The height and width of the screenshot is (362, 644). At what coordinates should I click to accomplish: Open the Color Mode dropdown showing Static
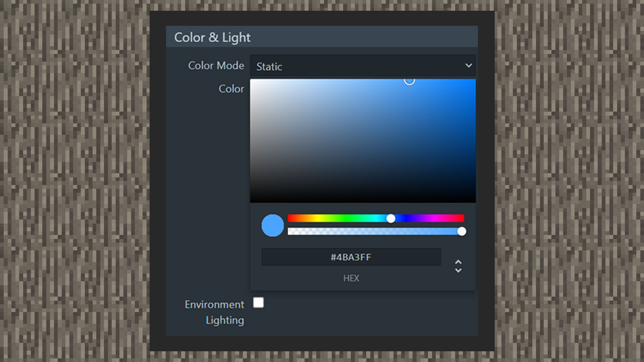click(363, 66)
